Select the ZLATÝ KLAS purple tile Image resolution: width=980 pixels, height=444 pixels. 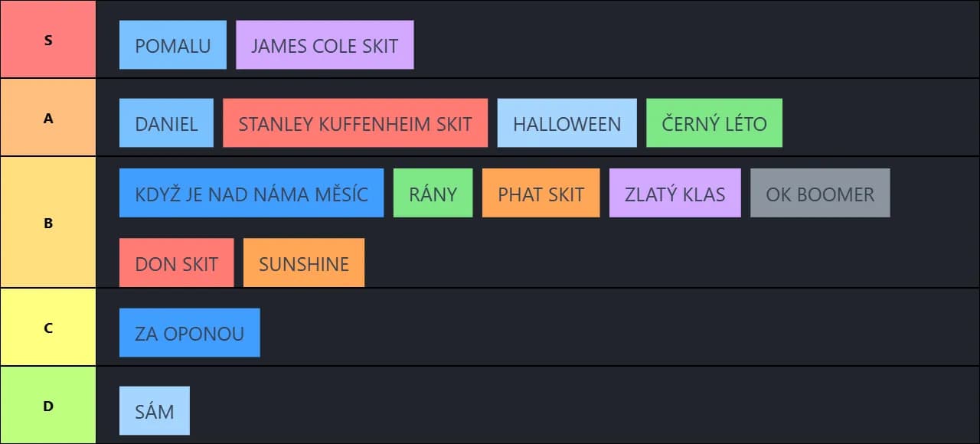675,193
